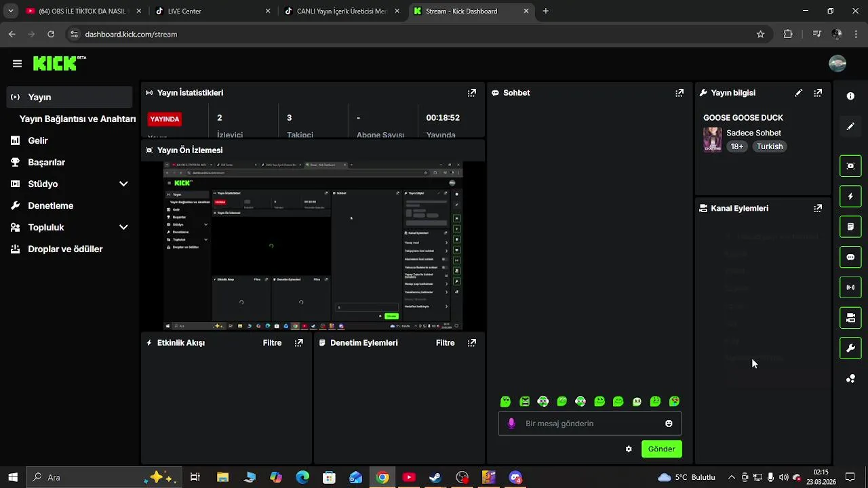The width and height of the screenshot is (868, 488).
Task: Toggle the channel actions camera panel button
Action: (x=850, y=318)
